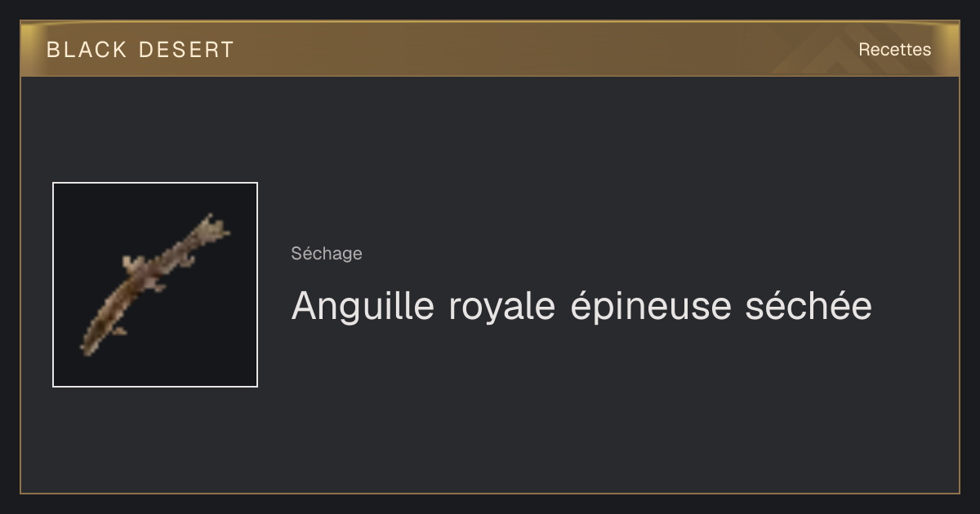The height and width of the screenshot is (514, 980).
Task: Open the Recettes section link
Action: (x=894, y=49)
